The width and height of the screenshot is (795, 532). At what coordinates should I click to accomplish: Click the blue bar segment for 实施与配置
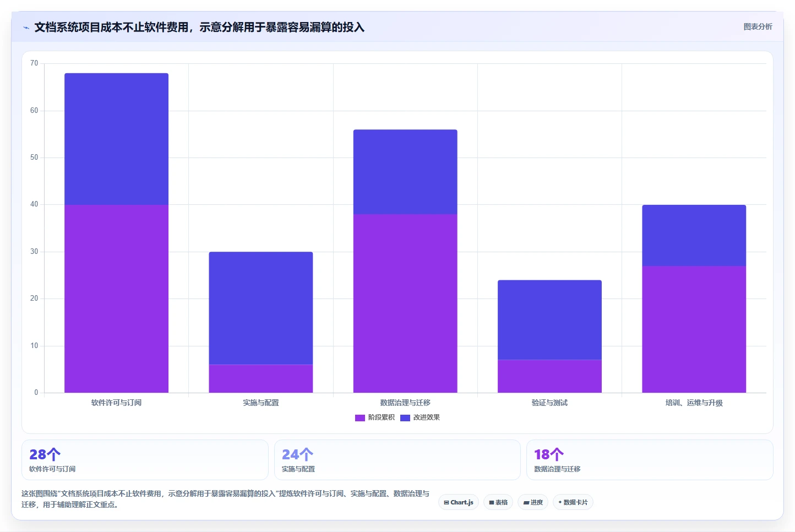coord(261,308)
